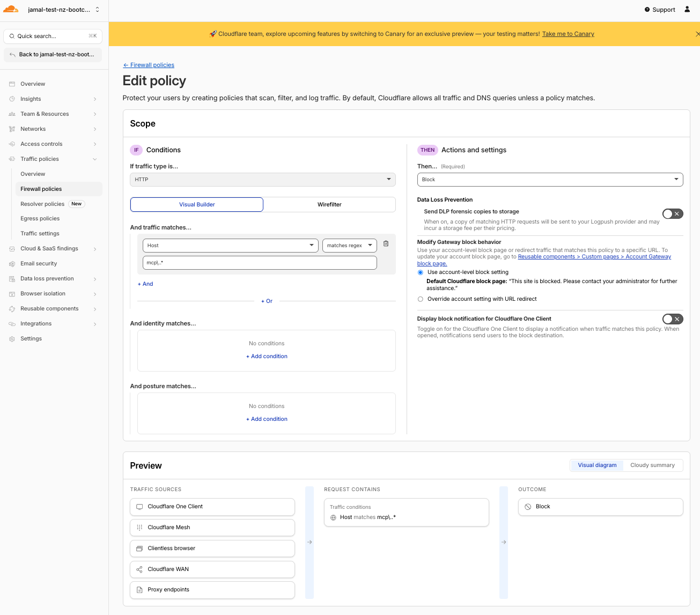Click the Support button in header
The height and width of the screenshot is (615, 700).
tap(660, 10)
